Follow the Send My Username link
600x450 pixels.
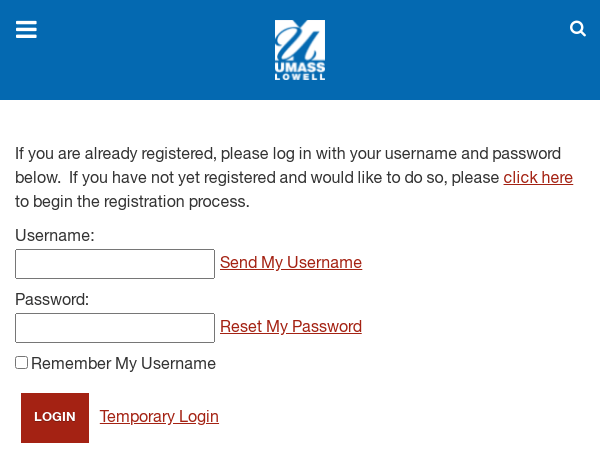click(291, 262)
